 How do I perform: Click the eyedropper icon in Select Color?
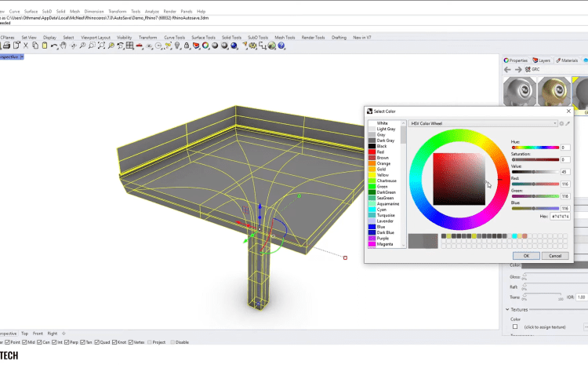[x=568, y=123]
